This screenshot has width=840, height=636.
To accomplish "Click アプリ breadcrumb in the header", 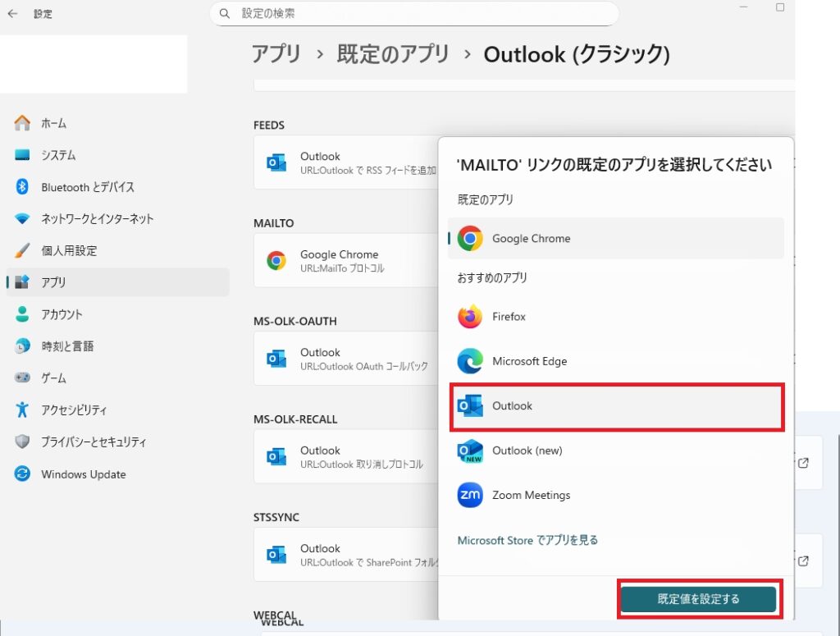I will point(276,54).
